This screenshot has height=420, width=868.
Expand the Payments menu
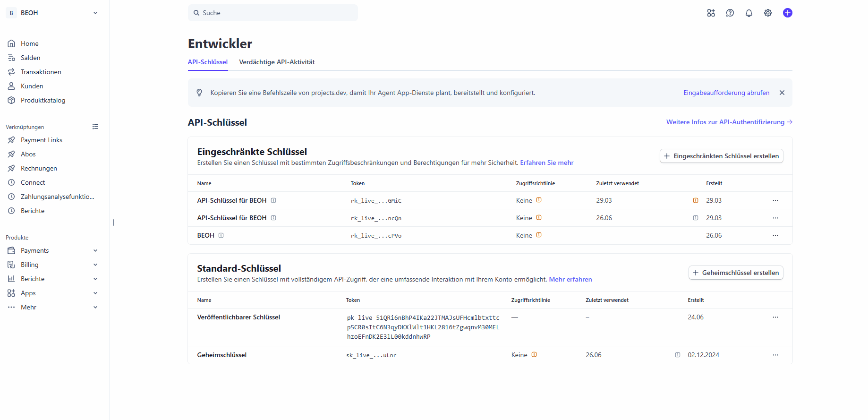pyautogui.click(x=52, y=250)
